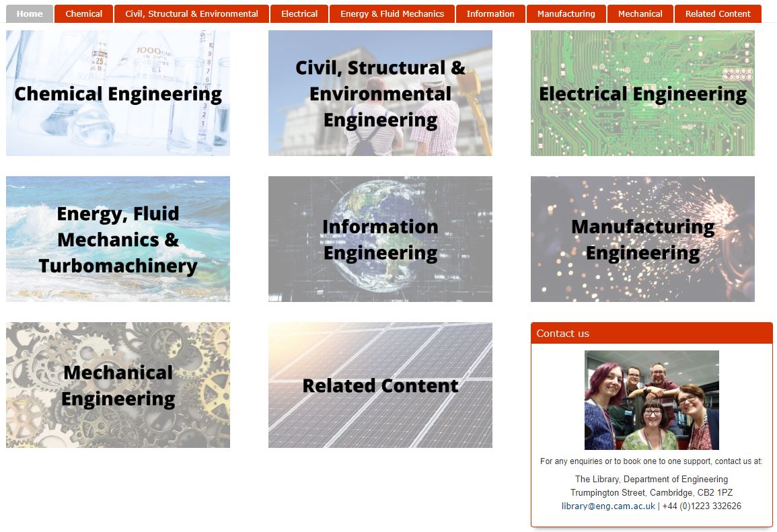This screenshot has height=532, width=777.
Task: Select the Electrical navigation tab
Action: tap(299, 13)
